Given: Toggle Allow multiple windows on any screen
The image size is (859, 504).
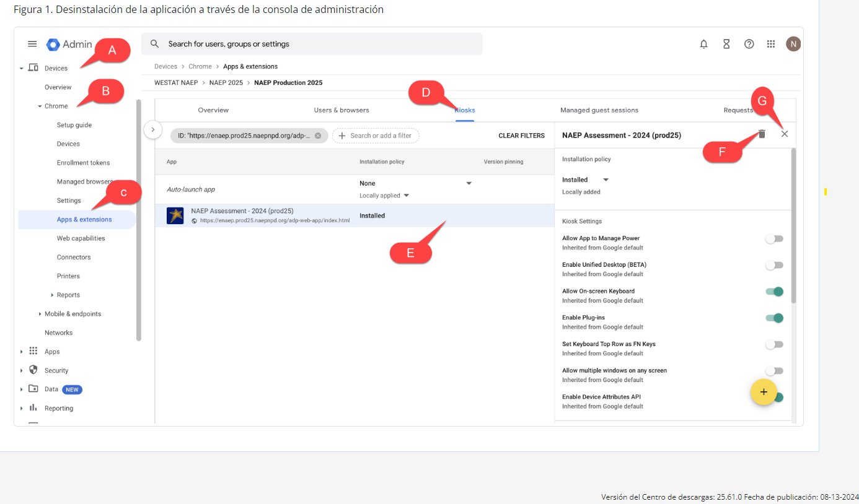Looking at the screenshot, I should [774, 371].
